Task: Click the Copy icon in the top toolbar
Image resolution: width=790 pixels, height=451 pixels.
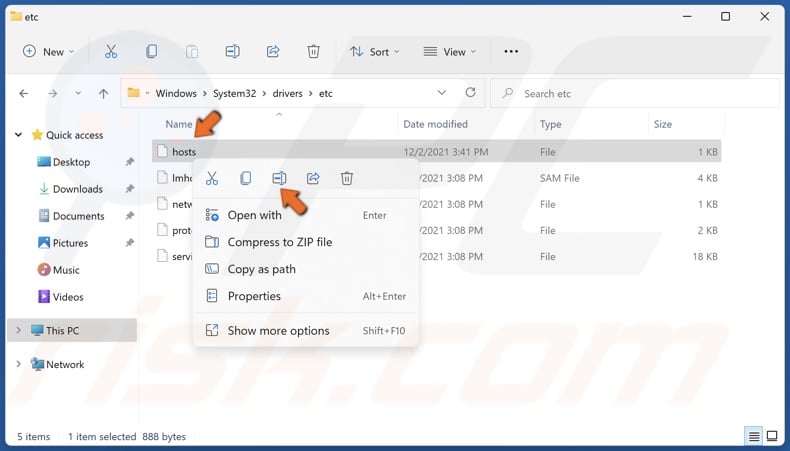Action: tap(151, 51)
